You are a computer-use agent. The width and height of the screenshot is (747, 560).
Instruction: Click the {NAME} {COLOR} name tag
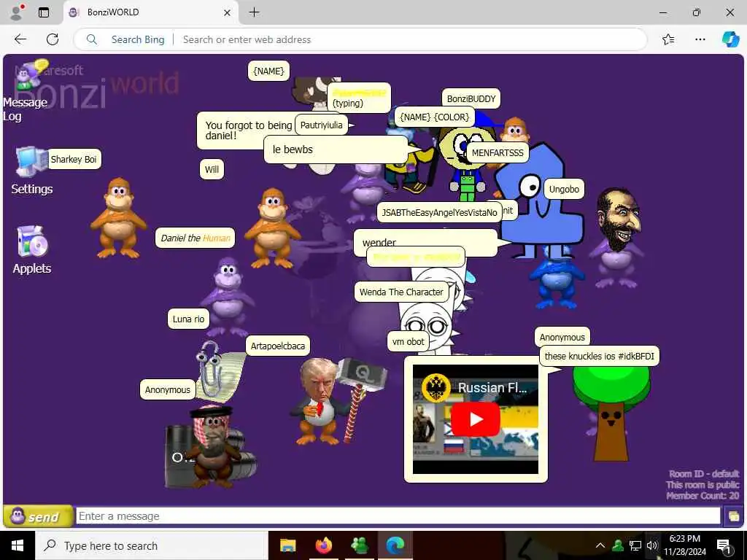click(435, 117)
